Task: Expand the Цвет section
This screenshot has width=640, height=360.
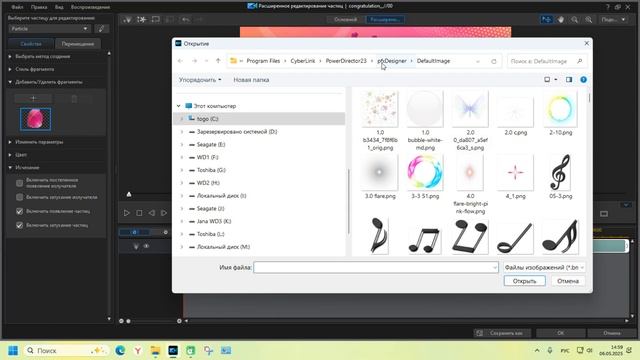Action: [10, 155]
